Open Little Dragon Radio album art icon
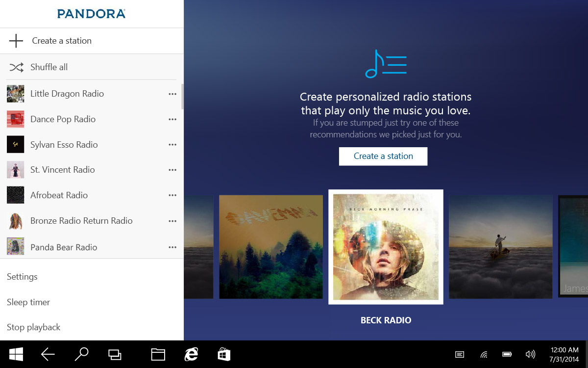Screen dimensions: 588x368 click(16, 94)
